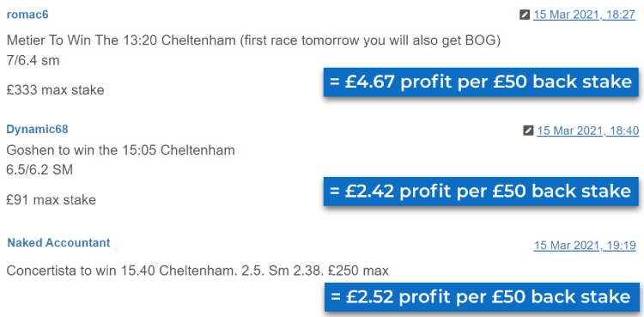Click the edit icon on Dynamic68's post
The image size is (644, 317).
coord(528,131)
